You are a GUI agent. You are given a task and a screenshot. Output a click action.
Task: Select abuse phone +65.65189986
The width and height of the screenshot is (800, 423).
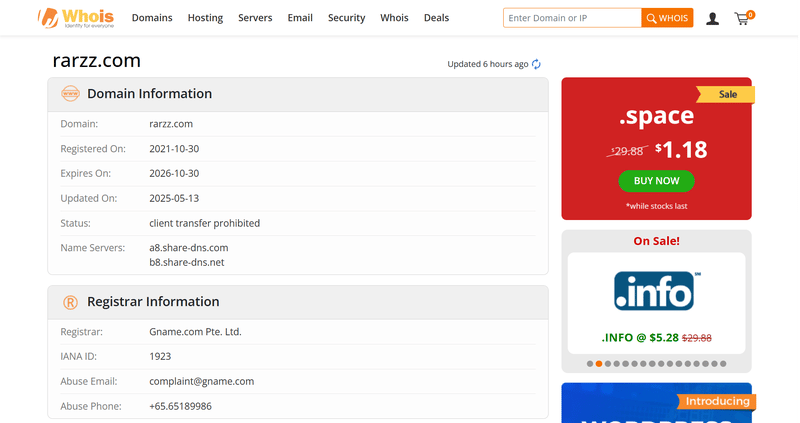click(180, 407)
